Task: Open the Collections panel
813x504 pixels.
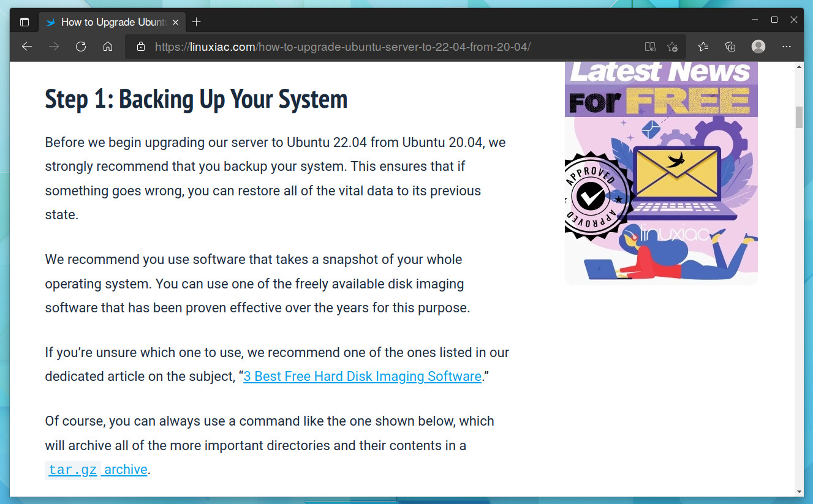Action: [730, 47]
